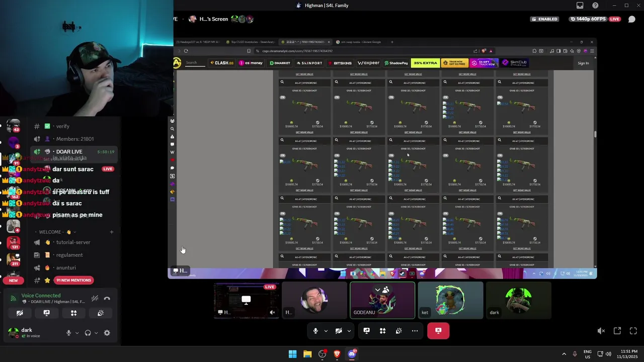
Task: Open user settings gear icon
Action: (x=107, y=333)
